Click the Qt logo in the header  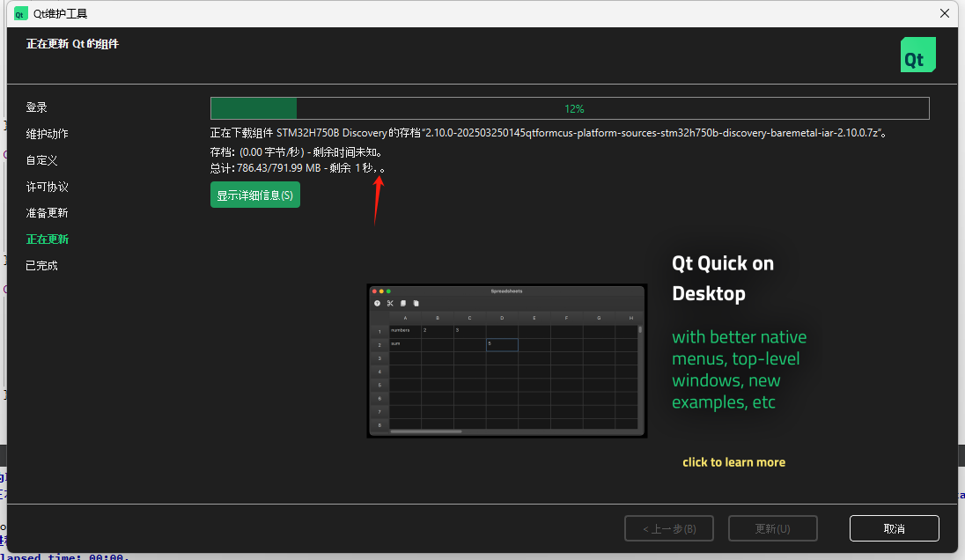tap(917, 55)
